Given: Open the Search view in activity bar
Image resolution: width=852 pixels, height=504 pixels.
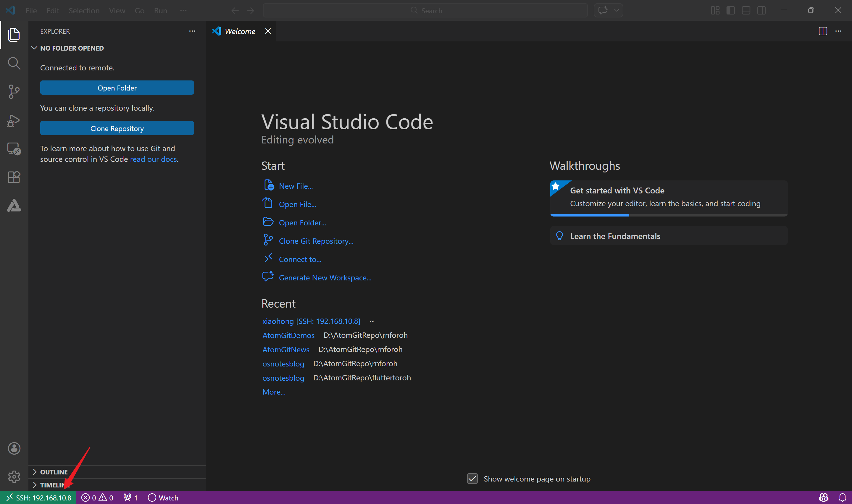Looking at the screenshot, I should pyautogui.click(x=14, y=63).
